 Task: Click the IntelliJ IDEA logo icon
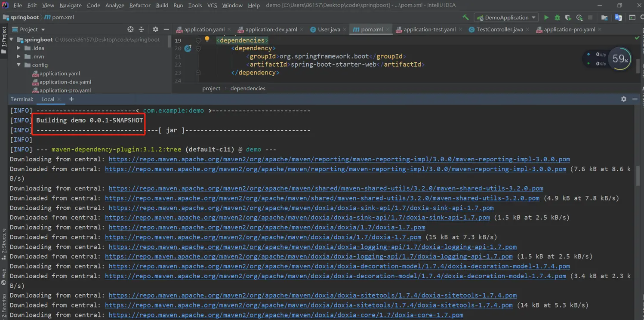(x=5, y=5)
